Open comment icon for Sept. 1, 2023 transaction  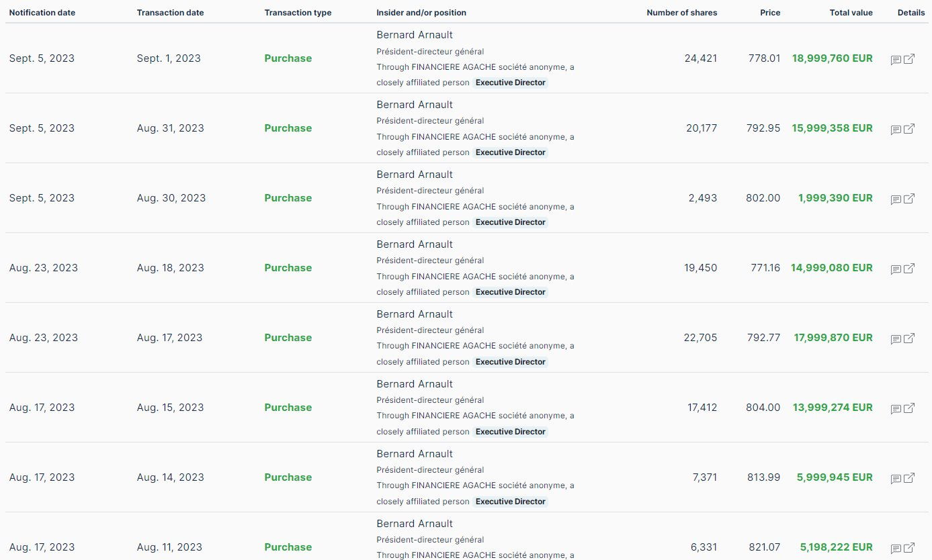pos(896,60)
